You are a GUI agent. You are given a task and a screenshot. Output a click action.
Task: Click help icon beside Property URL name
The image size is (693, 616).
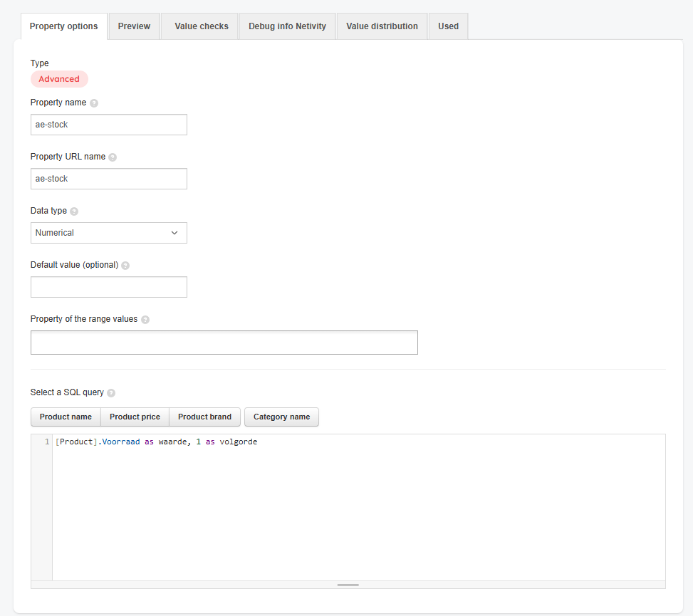pos(113,157)
